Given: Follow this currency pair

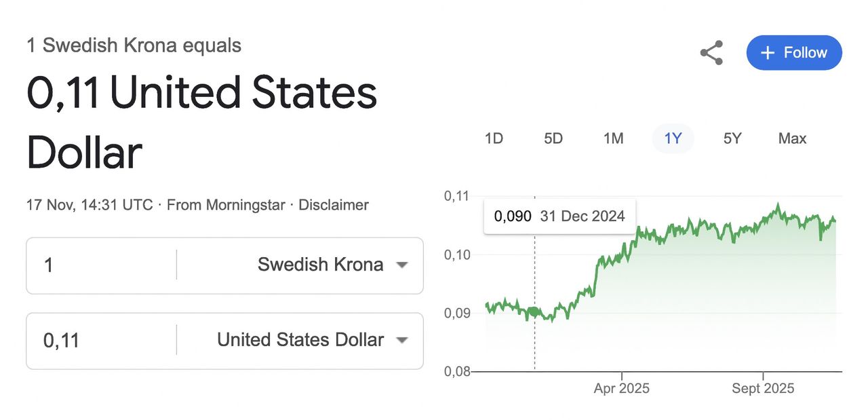Looking at the screenshot, I should coord(794,53).
